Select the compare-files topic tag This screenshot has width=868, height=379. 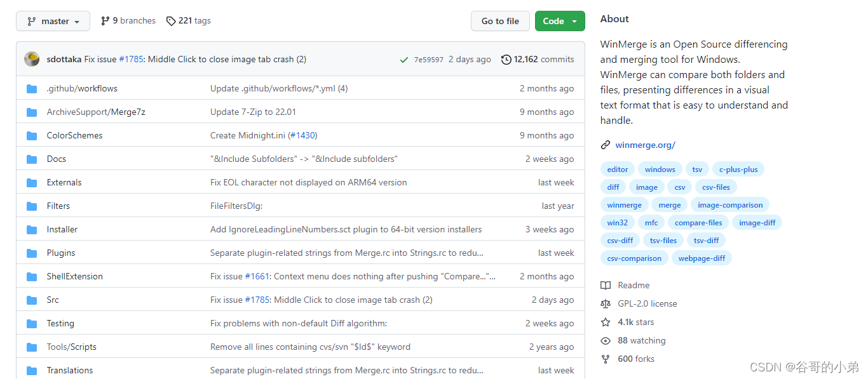pos(698,223)
